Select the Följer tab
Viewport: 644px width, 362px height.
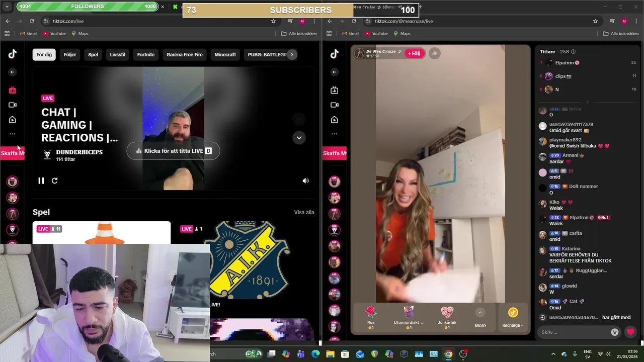[70, 54]
